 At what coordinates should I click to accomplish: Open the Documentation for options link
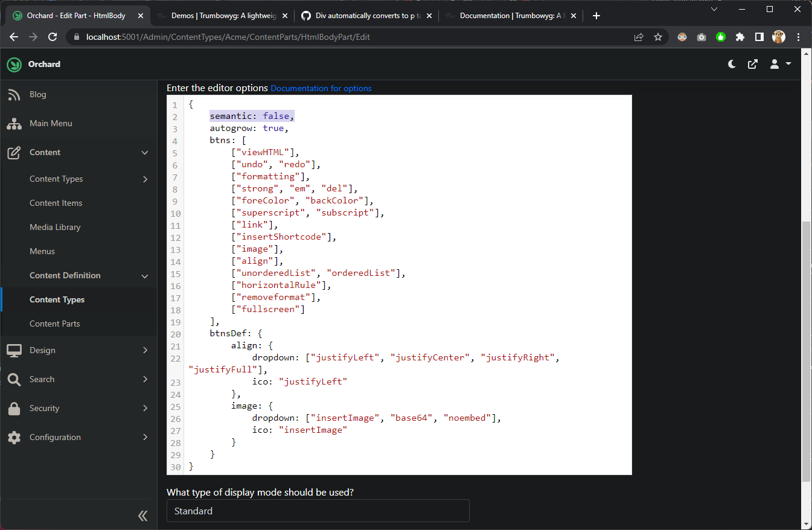pyautogui.click(x=321, y=88)
